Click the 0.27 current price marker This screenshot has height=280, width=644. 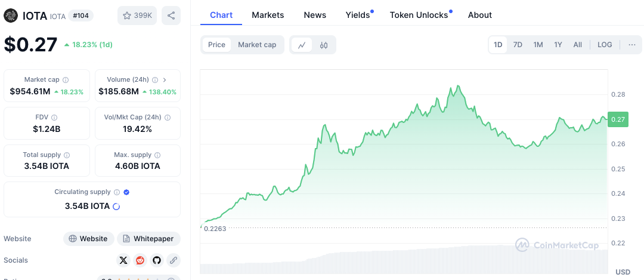click(x=618, y=119)
